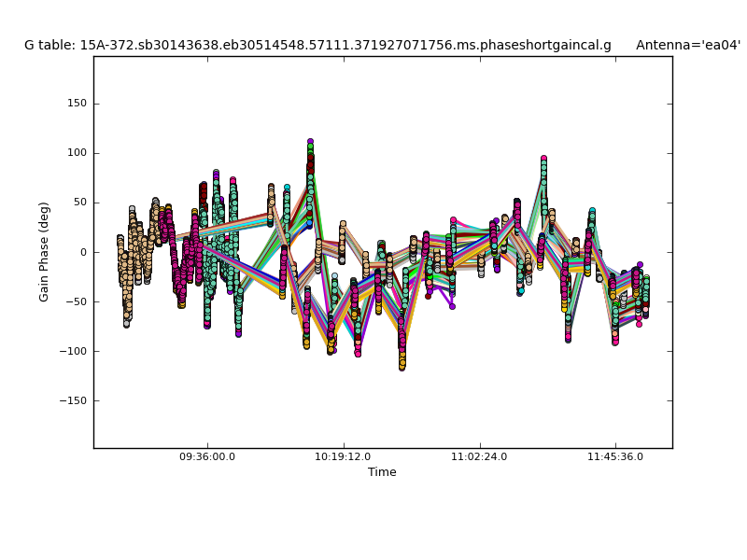
Task: Click the 11:45:36.0 time tick label
Action: (615, 457)
